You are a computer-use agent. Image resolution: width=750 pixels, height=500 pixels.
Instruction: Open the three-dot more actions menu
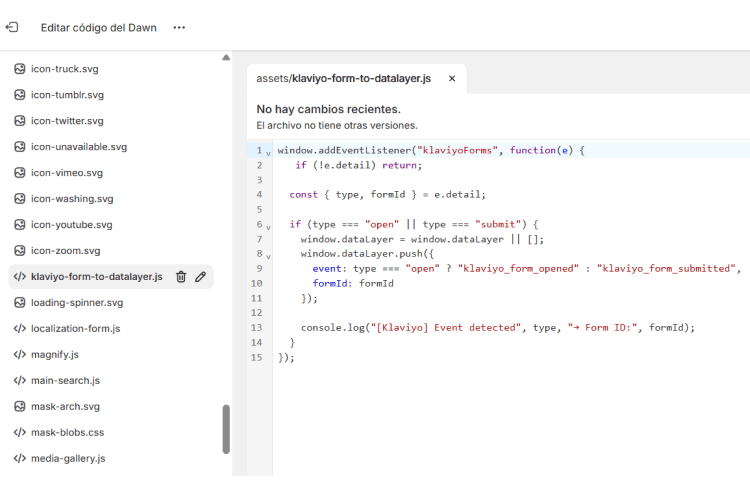click(179, 28)
